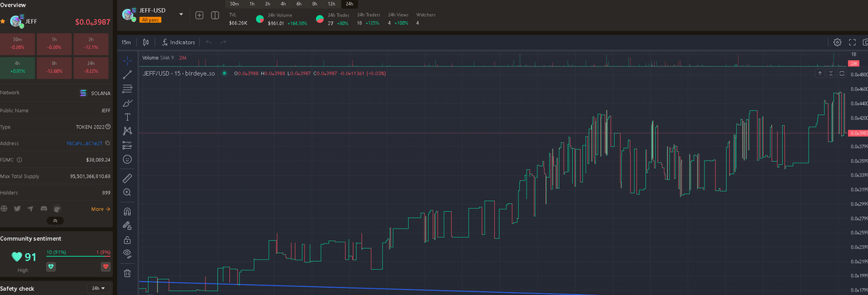The width and height of the screenshot is (868, 295).
Task: Select the crosshair cursor tool
Action: (127, 60)
